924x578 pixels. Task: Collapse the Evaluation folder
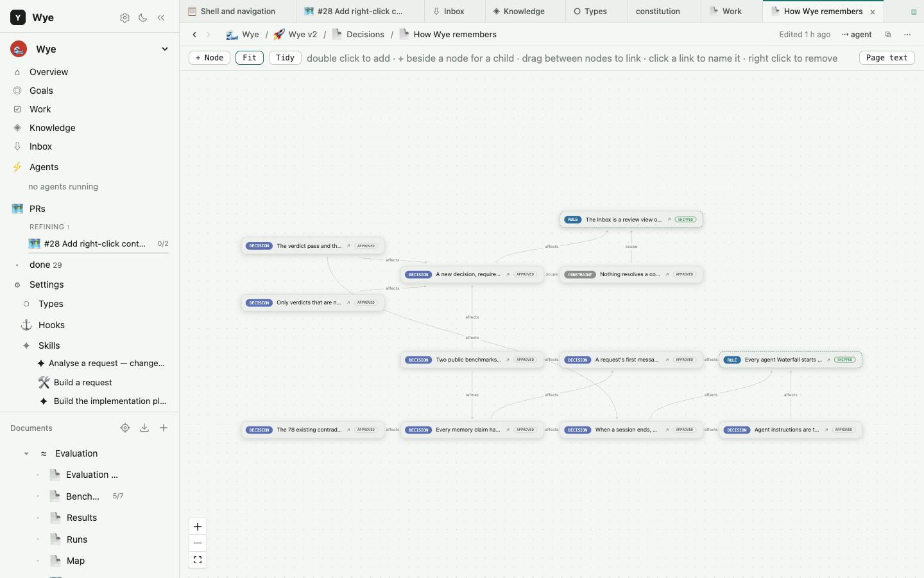(26, 454)
